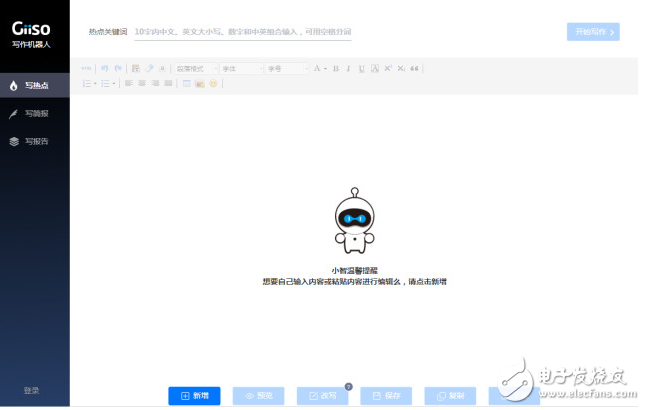Insert an emoticon from the toolbar
Viewport: 645px width, 410px height.
pos(212,83)
